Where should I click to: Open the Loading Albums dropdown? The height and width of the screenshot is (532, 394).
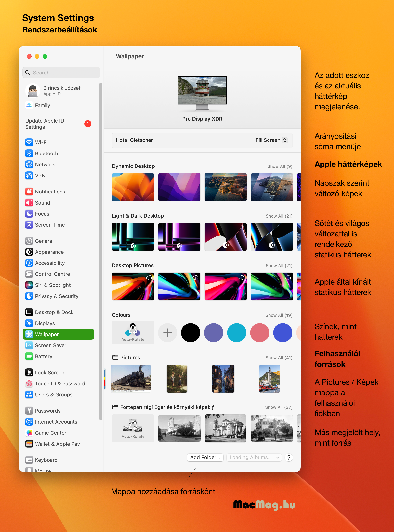254,457
